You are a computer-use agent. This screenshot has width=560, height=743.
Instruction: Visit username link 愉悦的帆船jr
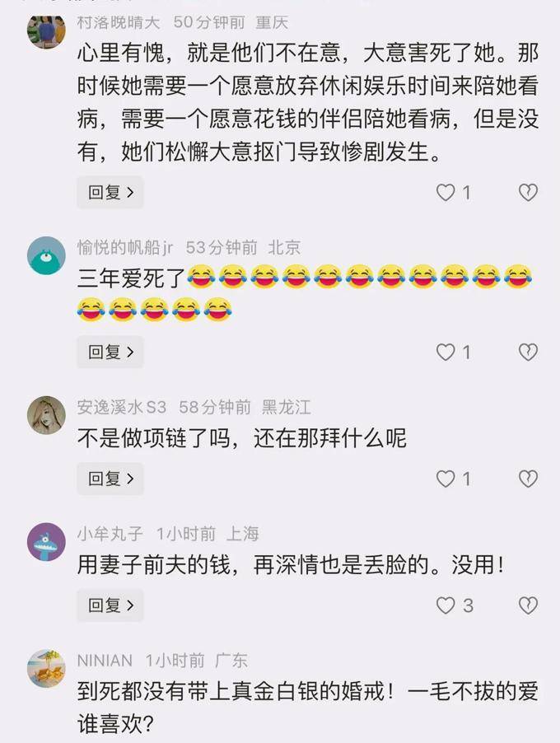125,247
